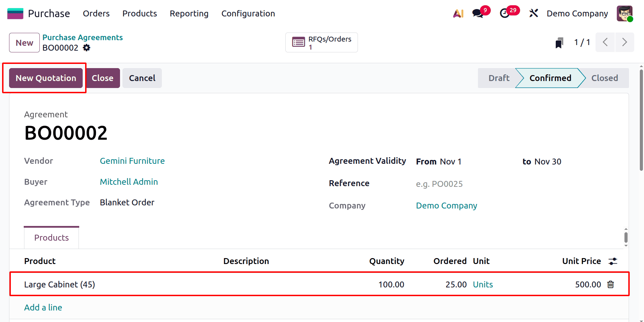Click the tools wrench icon near Demo Company
This screenshot has width=644, height=322.
(533, 13)
